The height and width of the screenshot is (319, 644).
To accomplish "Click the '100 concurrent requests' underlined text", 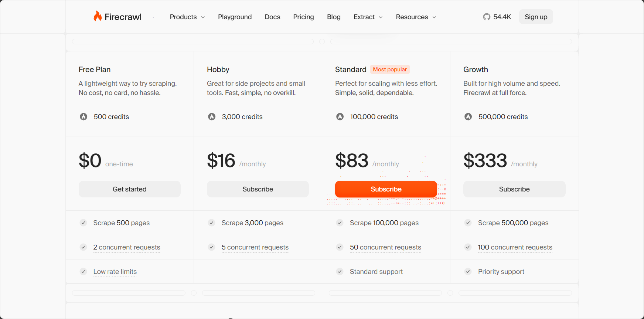I will (x=515, y=247).
